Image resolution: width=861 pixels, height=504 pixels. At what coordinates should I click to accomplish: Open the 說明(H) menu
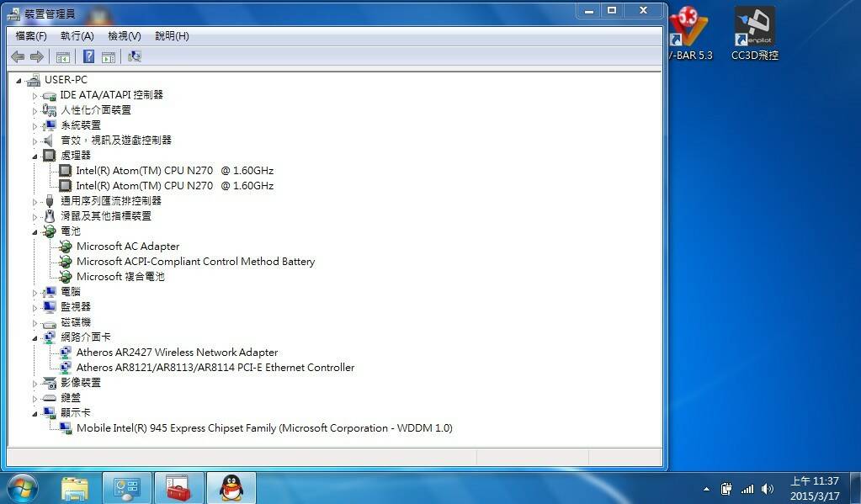[172, 35]
